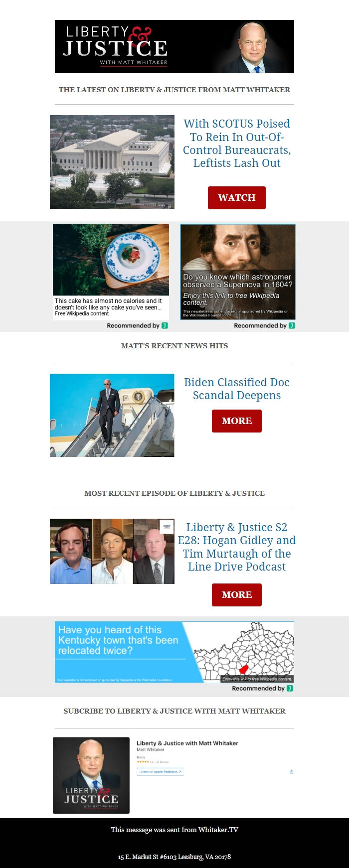Open the low-calorie cake ad image
This screenshot has height=868, width=349.
pyautogui.click(x=111, y=260)
